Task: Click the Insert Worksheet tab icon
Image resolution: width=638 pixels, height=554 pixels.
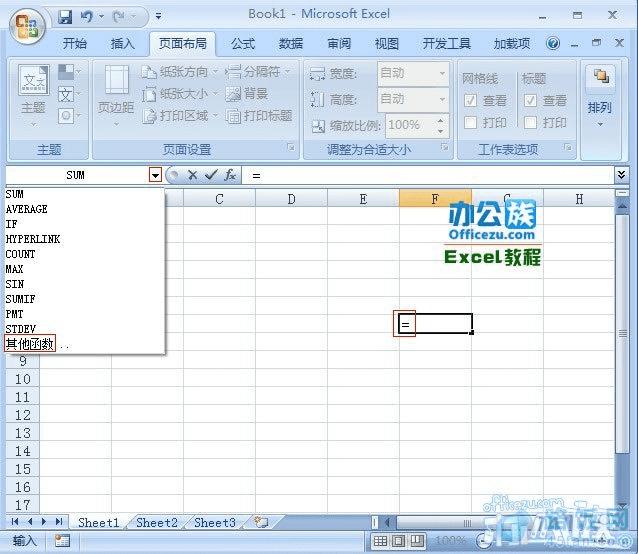Action: [261, 522]
